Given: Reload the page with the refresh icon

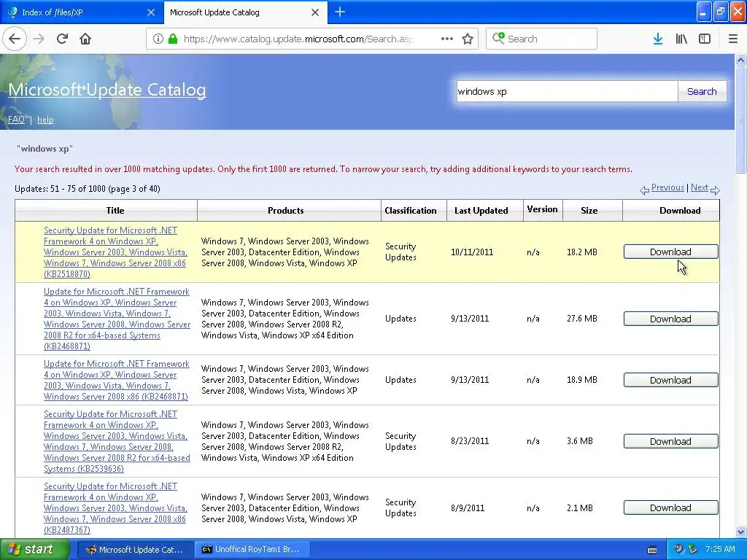Looking at the screenshot, I should pyautogui.click(x=62, y=39).
